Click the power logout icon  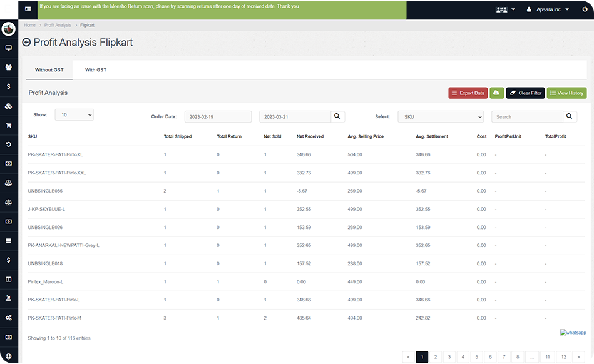(x=585, y=9)
